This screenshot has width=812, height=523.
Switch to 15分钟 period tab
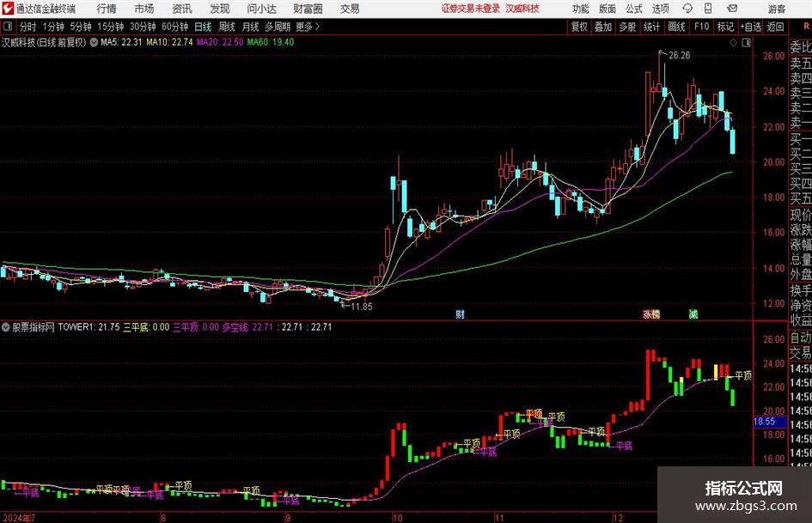click(110, 27)
